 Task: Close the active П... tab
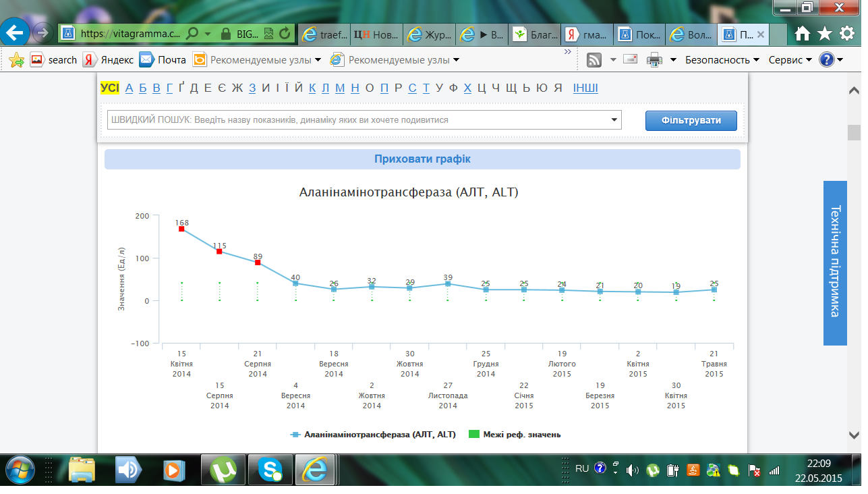click(x=761, y=34)
